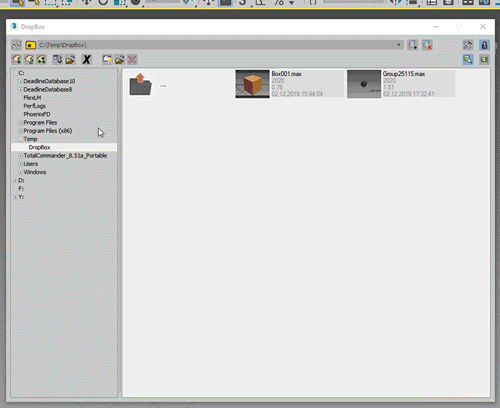Click the Group25115.max file thumbnail
The width and height of the screenshot is (500, 408).
coord(364,84)
